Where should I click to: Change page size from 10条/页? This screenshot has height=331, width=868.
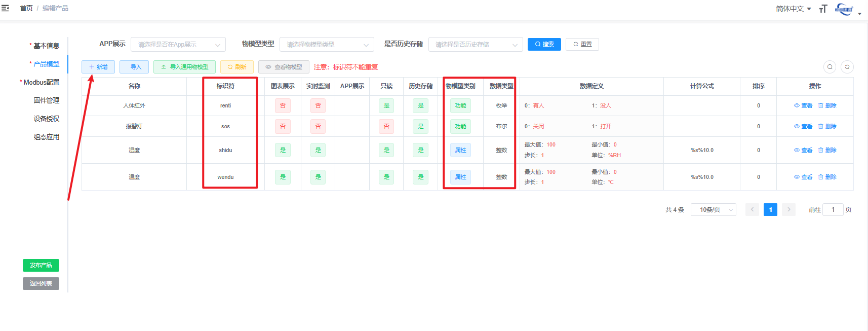[x=713, y=210]
